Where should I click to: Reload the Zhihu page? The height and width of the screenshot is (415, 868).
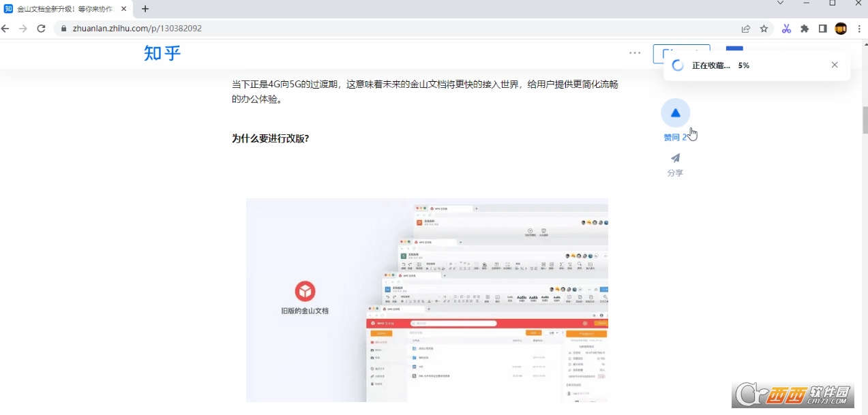coord(41,29)
